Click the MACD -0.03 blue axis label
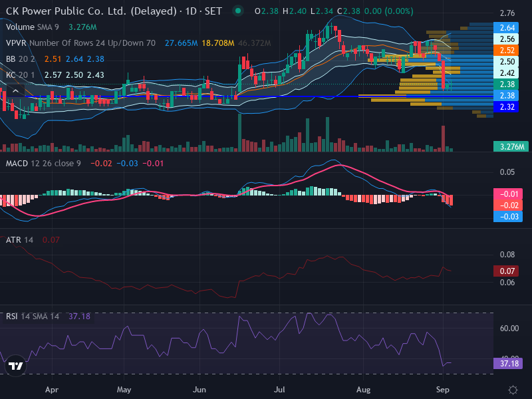532x399 pixels. (x=508, y=217)
